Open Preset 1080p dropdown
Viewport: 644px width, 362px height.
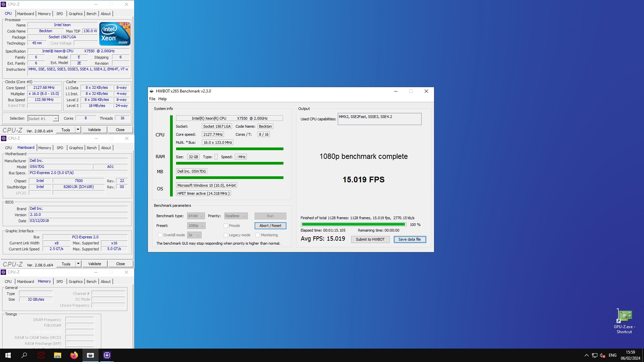coord(196,226)
